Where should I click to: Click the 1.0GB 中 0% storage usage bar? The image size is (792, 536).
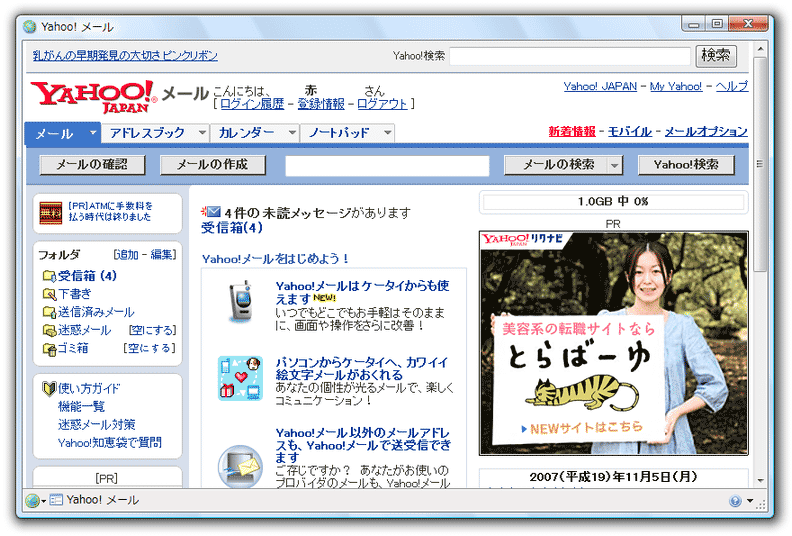[x=613, y=202]
